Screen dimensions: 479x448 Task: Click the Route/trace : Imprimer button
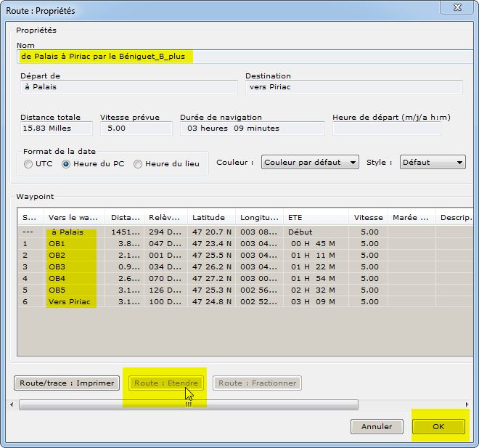pos(67,383)
